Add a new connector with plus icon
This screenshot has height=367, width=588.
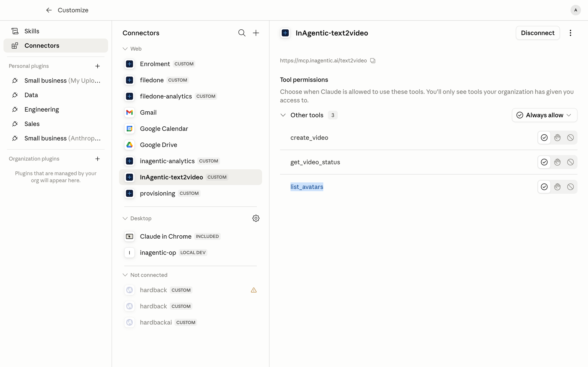[x=256, y=33]
